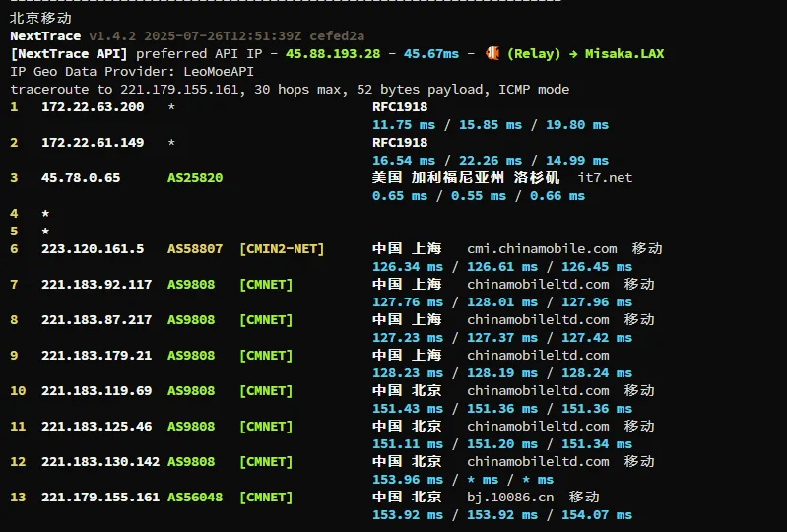Click hop 7 IP 221.183.92.117
The width and height of the screenshot is (787, 532).
97,285
